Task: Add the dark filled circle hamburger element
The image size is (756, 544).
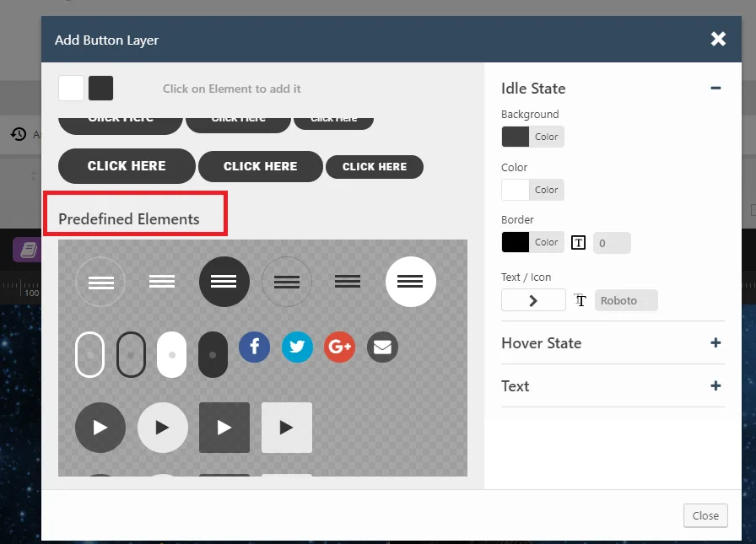Action: pos(224,282)
